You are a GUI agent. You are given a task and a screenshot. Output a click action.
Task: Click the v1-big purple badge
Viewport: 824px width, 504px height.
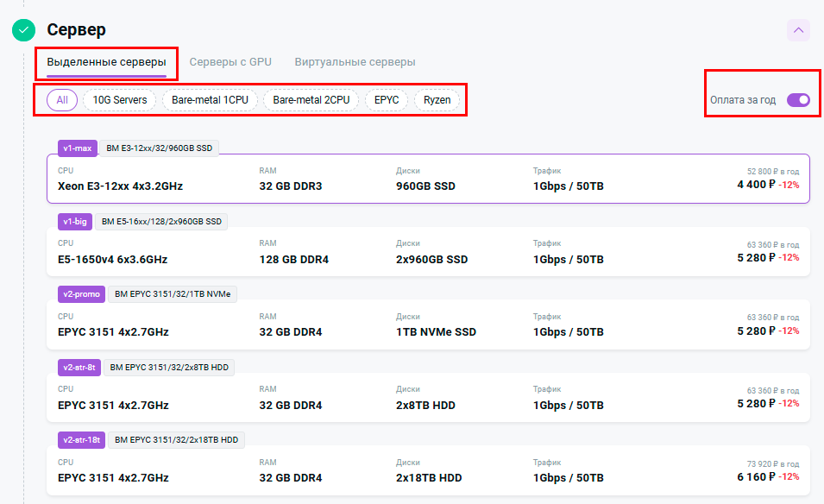point(75,222)
